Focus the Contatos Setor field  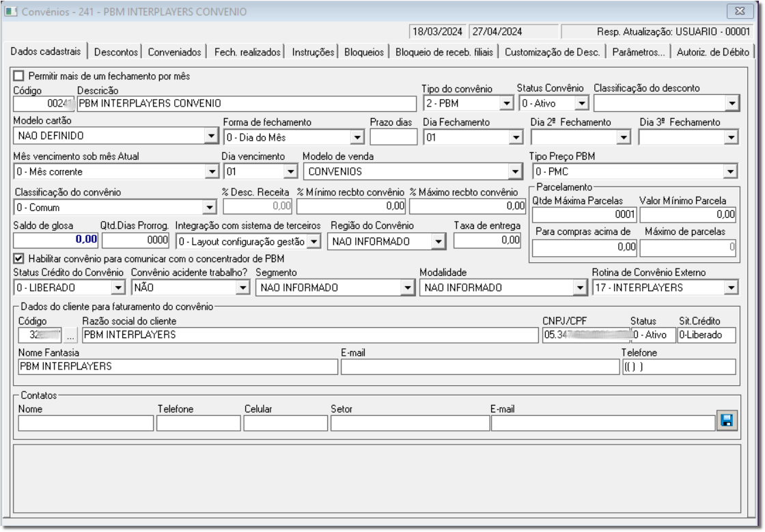411,423
